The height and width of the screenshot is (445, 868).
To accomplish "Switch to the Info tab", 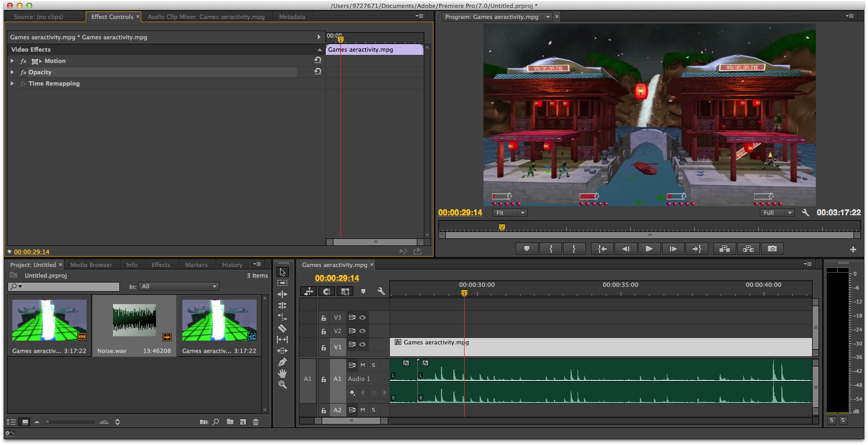I will click(132, 265).
